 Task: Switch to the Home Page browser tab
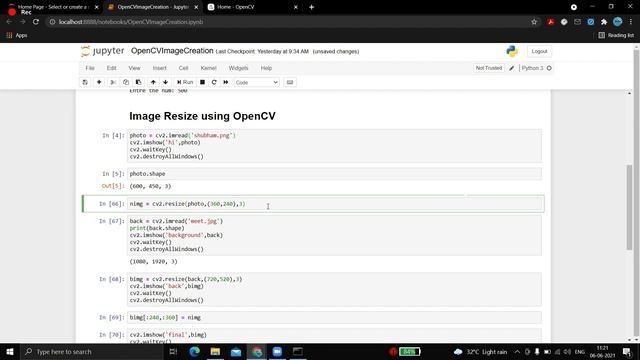[53, 7]
